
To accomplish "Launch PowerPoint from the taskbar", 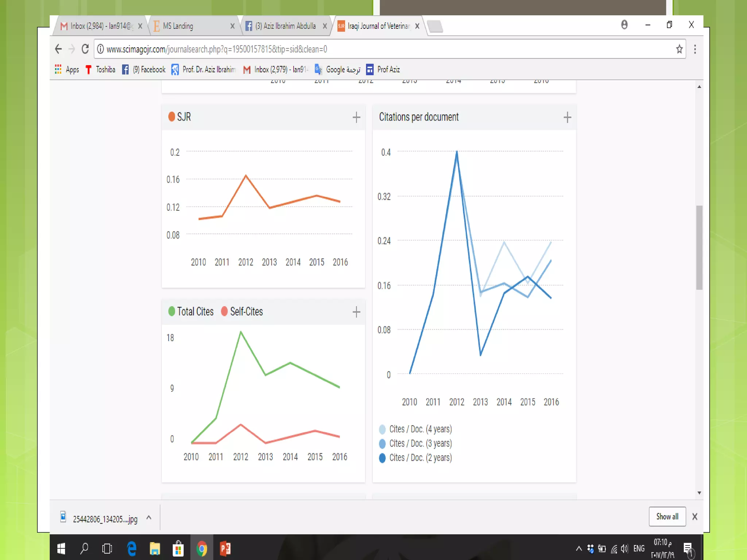I will tap(225, 548).
